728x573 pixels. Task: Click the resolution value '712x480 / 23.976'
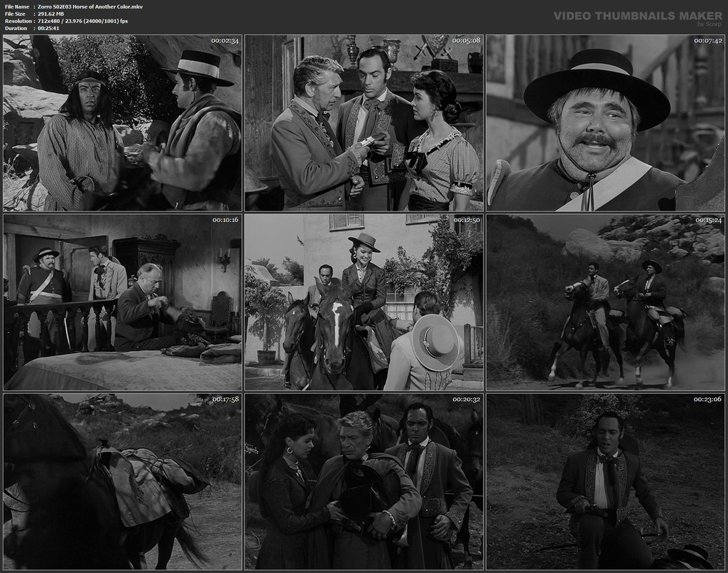62,21
